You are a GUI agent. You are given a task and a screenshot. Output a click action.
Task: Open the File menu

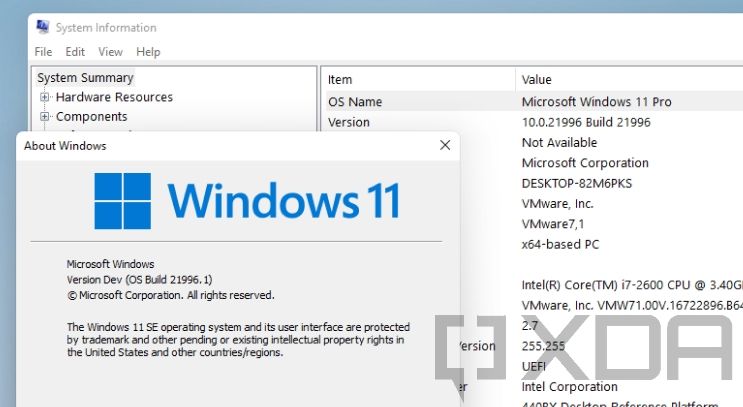point(43,52)
